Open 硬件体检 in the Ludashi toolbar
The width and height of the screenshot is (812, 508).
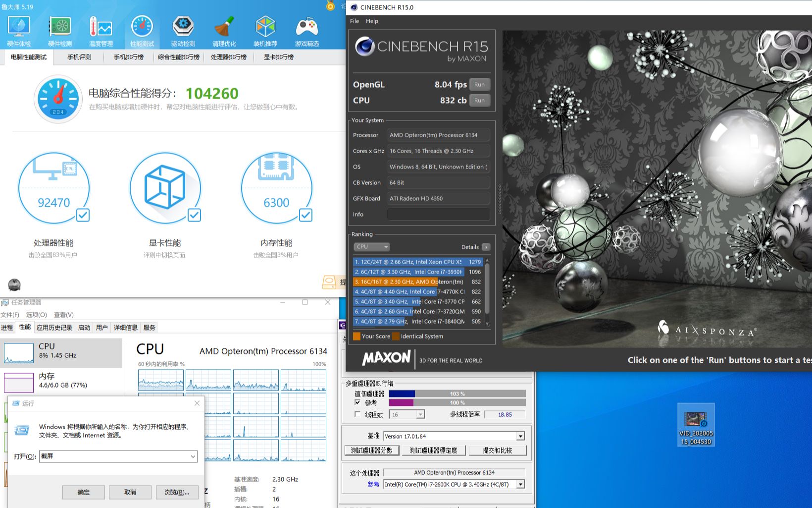click(x=19, y=31)
